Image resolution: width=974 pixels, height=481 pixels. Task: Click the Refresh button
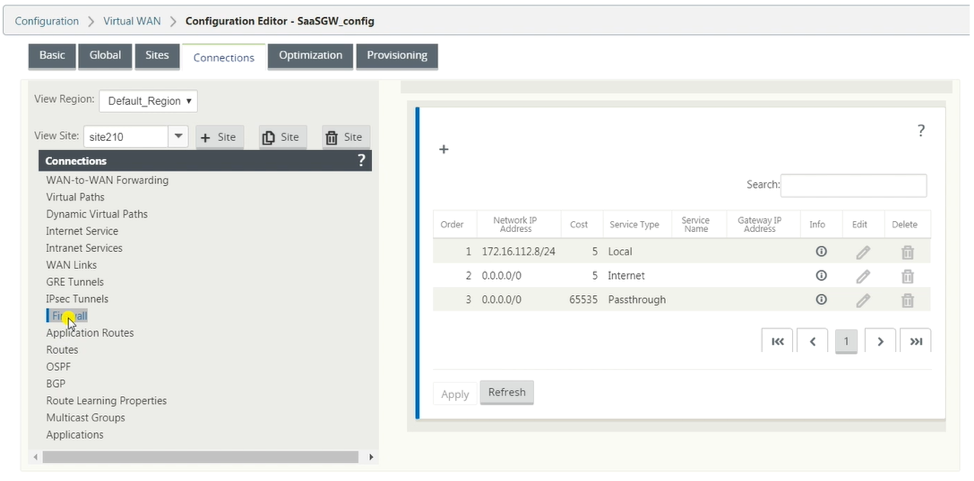click(x=507, y=392)
